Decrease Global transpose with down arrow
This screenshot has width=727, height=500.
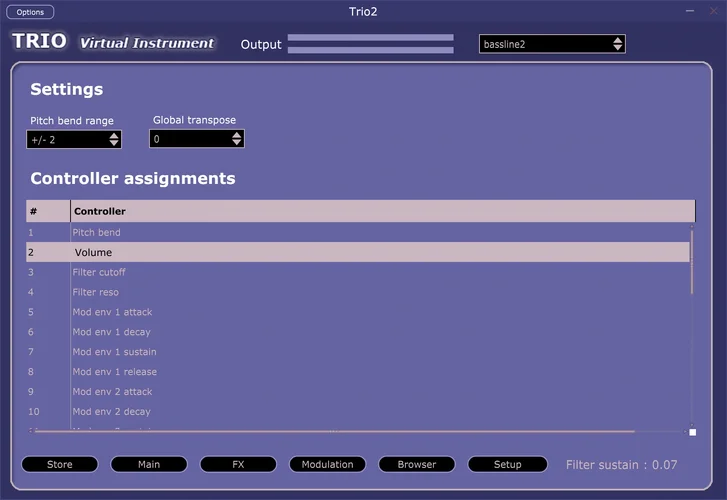point(236,142)
